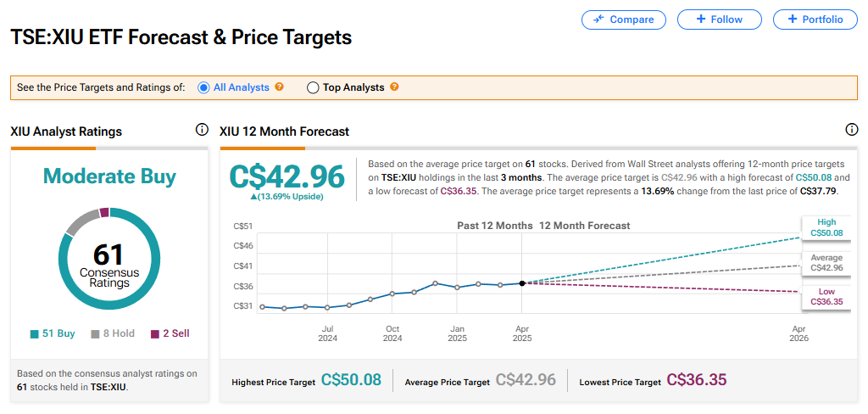Click the Jul 2024 axis label
Screen dimensions: 868x414
pos(328,333)
